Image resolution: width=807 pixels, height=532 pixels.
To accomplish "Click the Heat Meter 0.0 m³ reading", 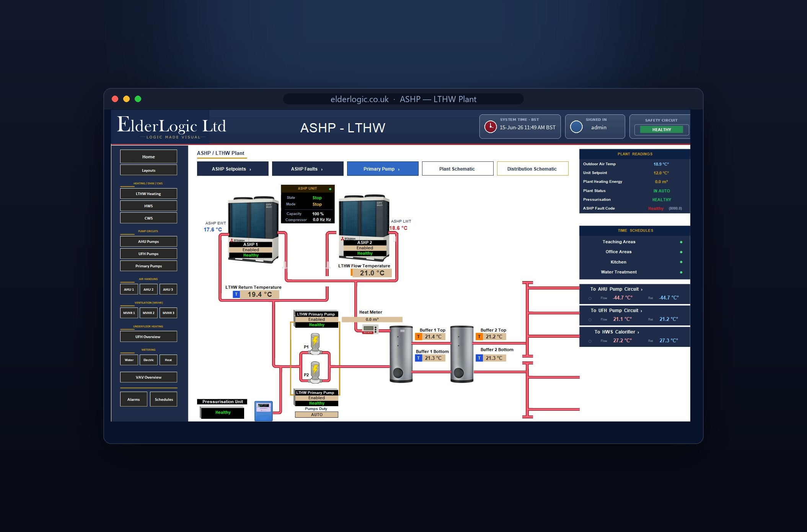I will [x=372, y=319].
